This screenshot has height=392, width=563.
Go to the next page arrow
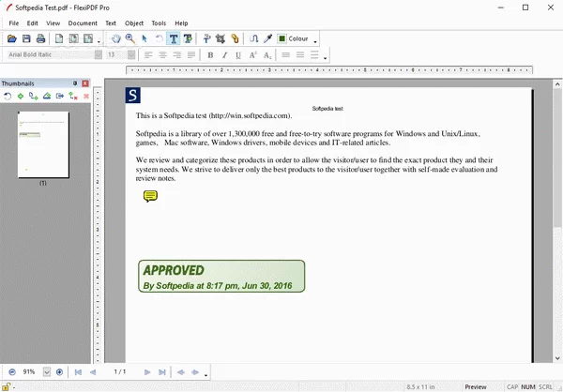click(x=147, y=372)
